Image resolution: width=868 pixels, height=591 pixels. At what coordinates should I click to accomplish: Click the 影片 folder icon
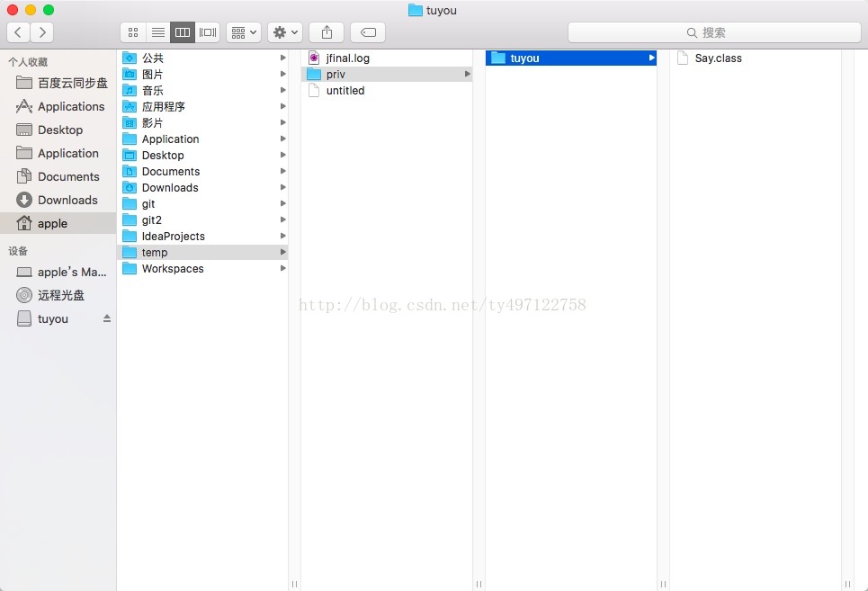click(130, 123)
